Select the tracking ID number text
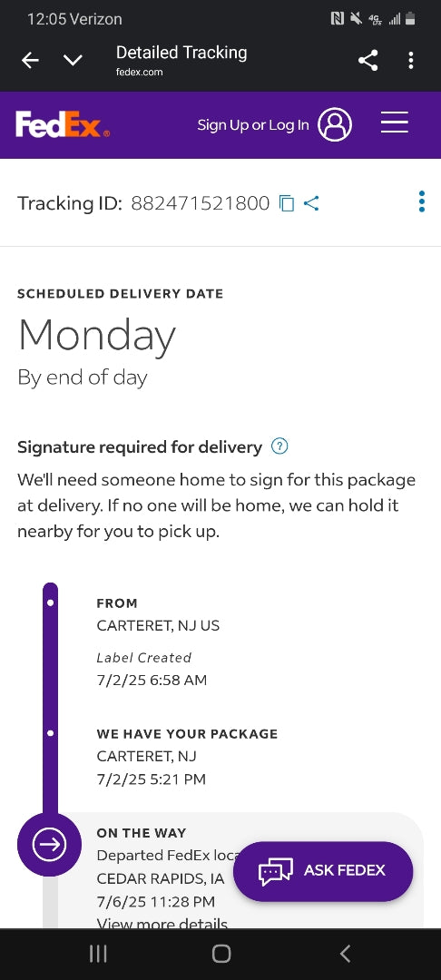The image size is (441, 980). click(x=200, y=203)
